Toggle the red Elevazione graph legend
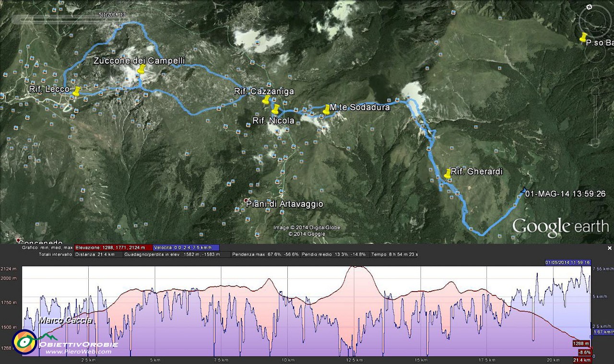 tap(113, 247)
